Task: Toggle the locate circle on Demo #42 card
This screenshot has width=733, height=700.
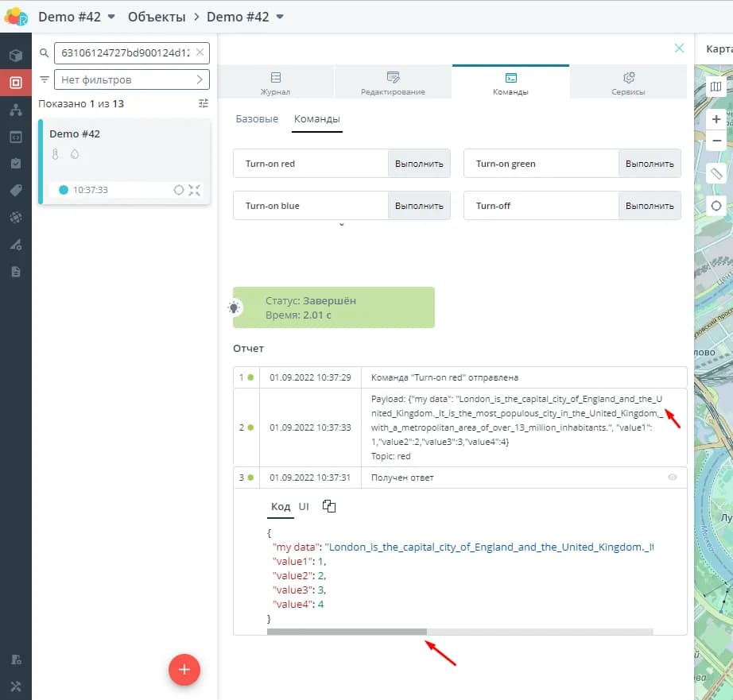Action: 179,190
